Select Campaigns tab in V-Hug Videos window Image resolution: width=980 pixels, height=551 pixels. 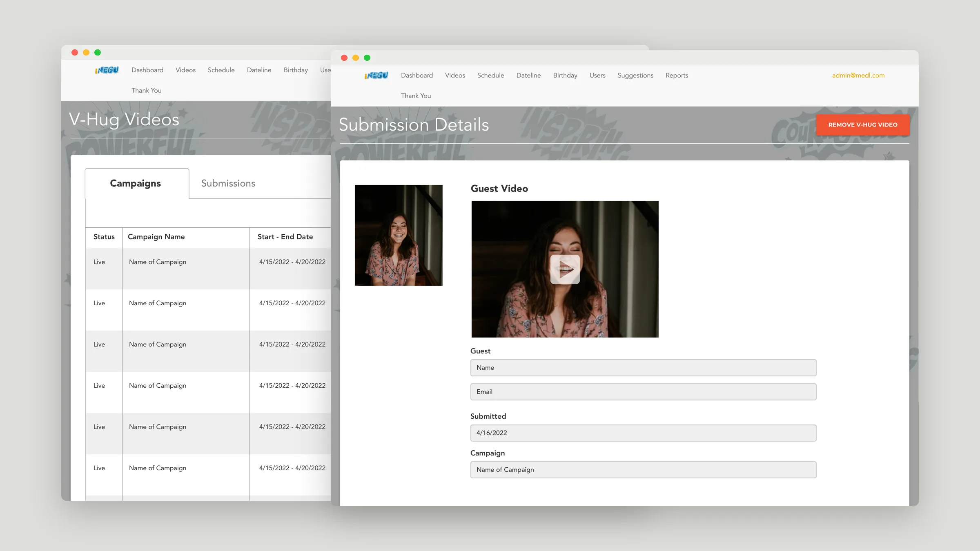click(137, 183)
